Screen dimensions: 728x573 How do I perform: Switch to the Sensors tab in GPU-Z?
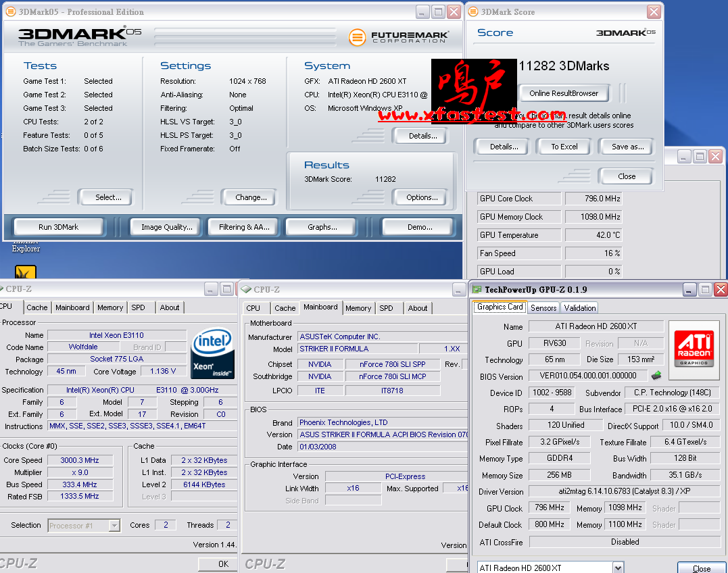coord(543,307)
